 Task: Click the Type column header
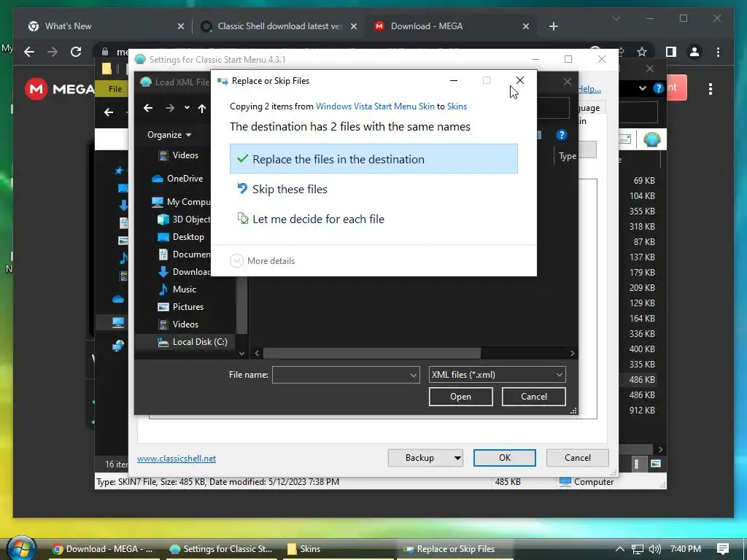567,156
